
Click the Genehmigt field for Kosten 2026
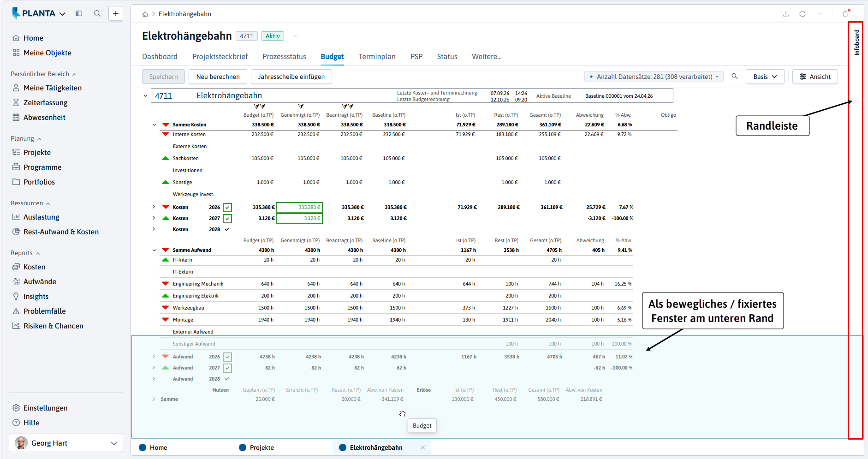coord(299,208)
